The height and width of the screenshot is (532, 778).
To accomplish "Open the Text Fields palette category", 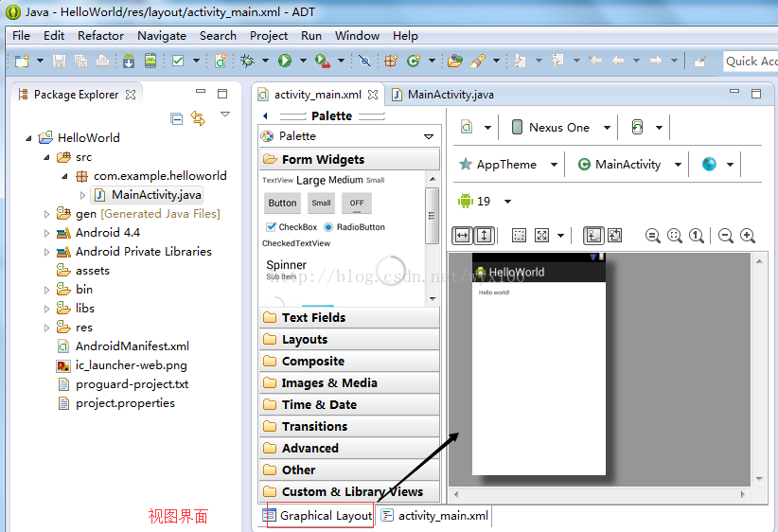I will pyautogui.click(x=349, y=318).
